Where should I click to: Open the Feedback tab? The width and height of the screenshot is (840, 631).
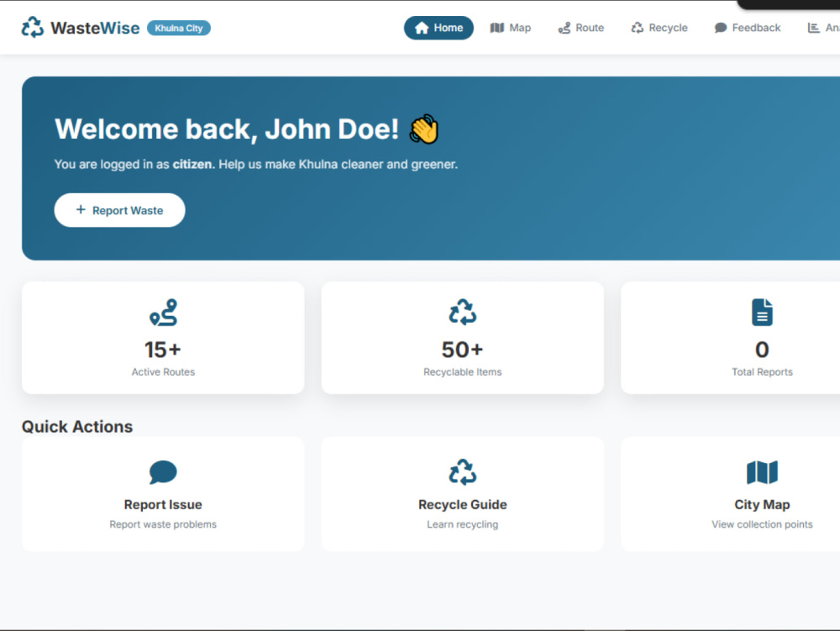point(748,28)
